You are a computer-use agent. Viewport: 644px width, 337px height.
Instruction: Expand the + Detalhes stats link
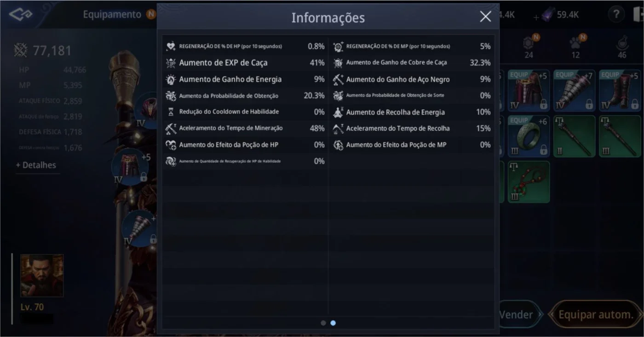coord(36,165)
